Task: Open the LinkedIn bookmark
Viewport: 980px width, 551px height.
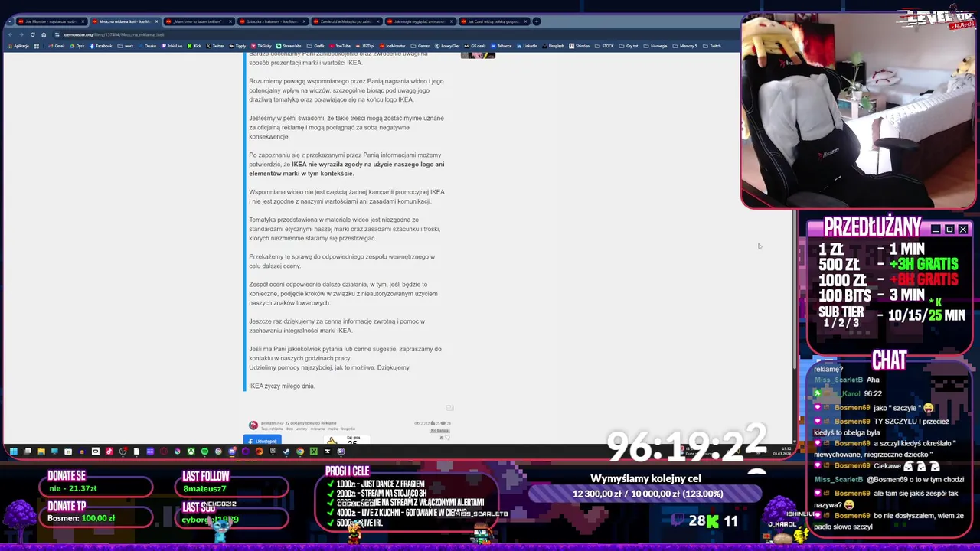Action: [x=528, y=46]
